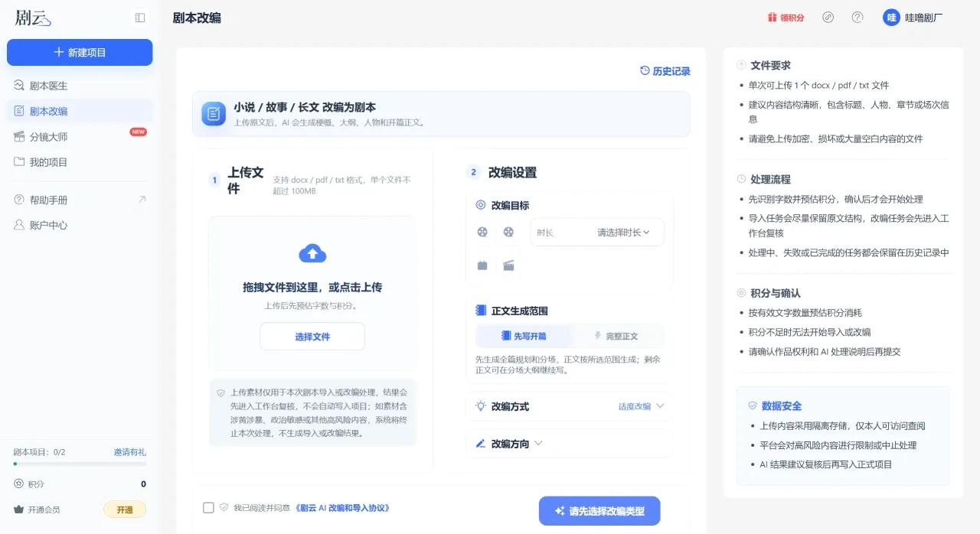Click the external-link arrow beside 帮助手册
This screenshot has height=534, width=980.
click(x=142, y=200)
